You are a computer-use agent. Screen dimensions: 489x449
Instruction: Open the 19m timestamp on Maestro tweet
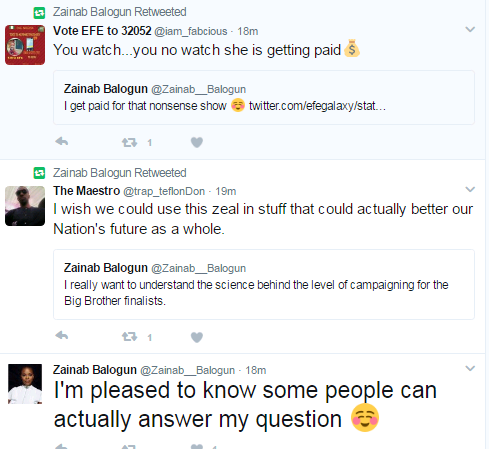click(226, 191)
